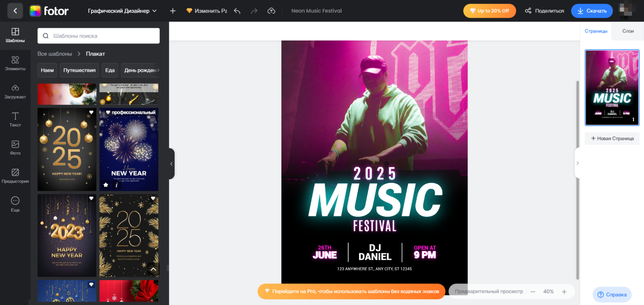Open the uploads panel in sidebar
This screenshot has height=305, width=644.
15,92
